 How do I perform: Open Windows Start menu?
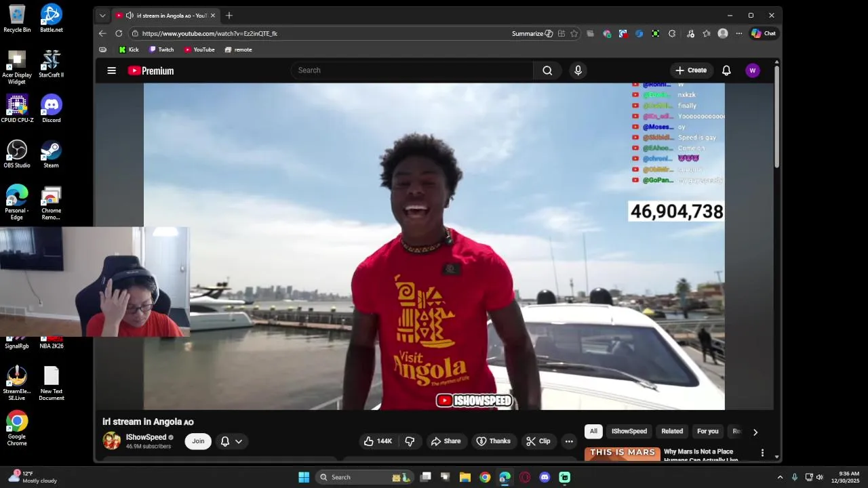pos(304,477)
